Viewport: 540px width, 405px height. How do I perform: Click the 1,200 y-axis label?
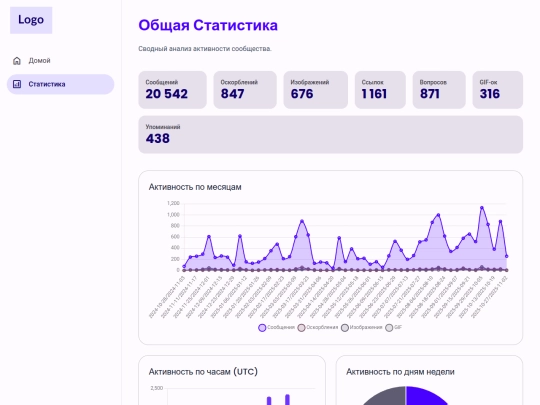(173, 203)
